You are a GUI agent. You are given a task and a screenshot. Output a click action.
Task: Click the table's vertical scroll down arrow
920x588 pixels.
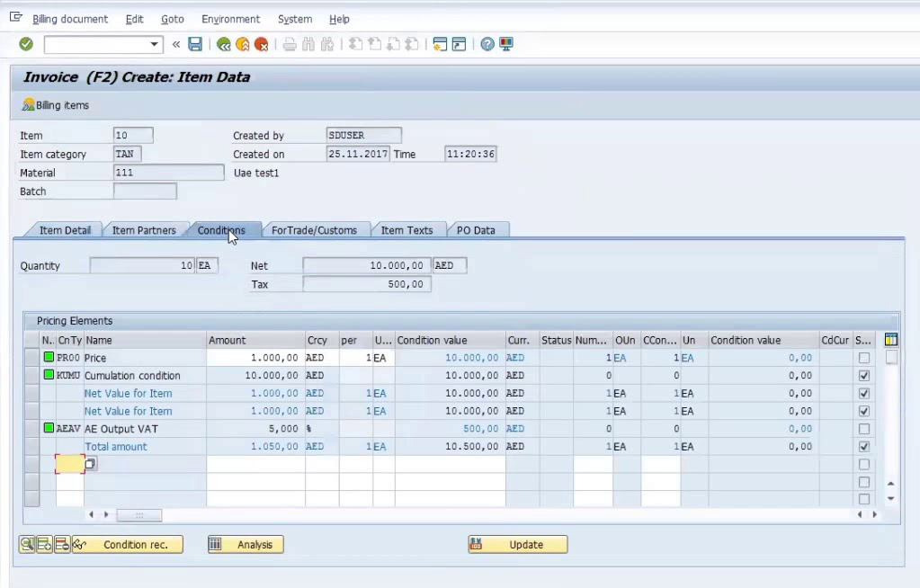[x=890, y=499]
